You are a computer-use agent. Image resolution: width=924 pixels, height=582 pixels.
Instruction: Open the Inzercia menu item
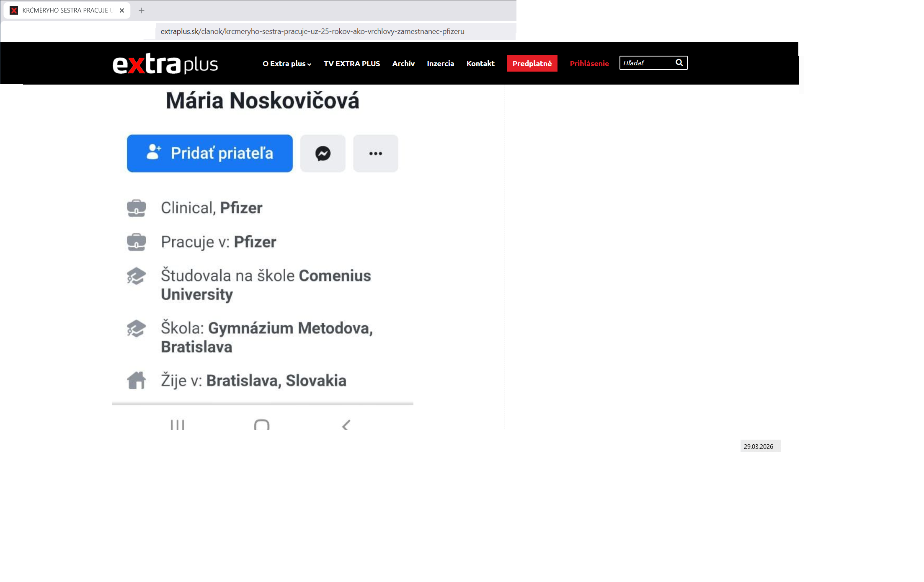pos(440,64)
